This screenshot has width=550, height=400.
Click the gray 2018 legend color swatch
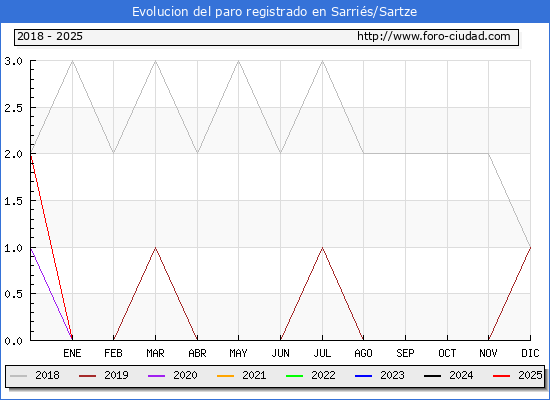point(19,376)
